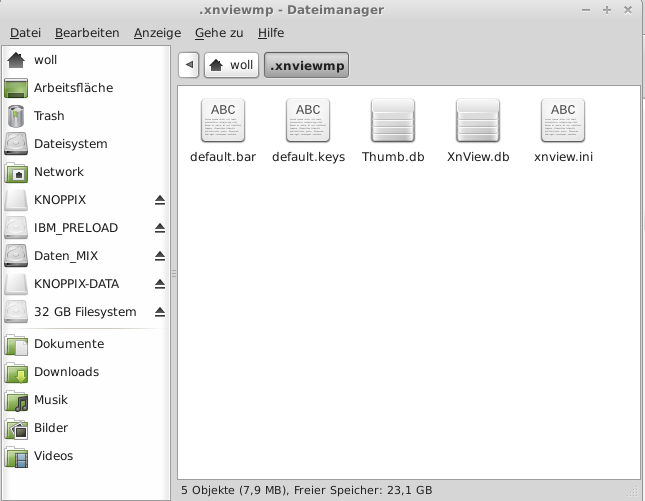The image size is (645, 501).
Task: Click the XnView.db filename label
Action: click(x=478, y=157)
